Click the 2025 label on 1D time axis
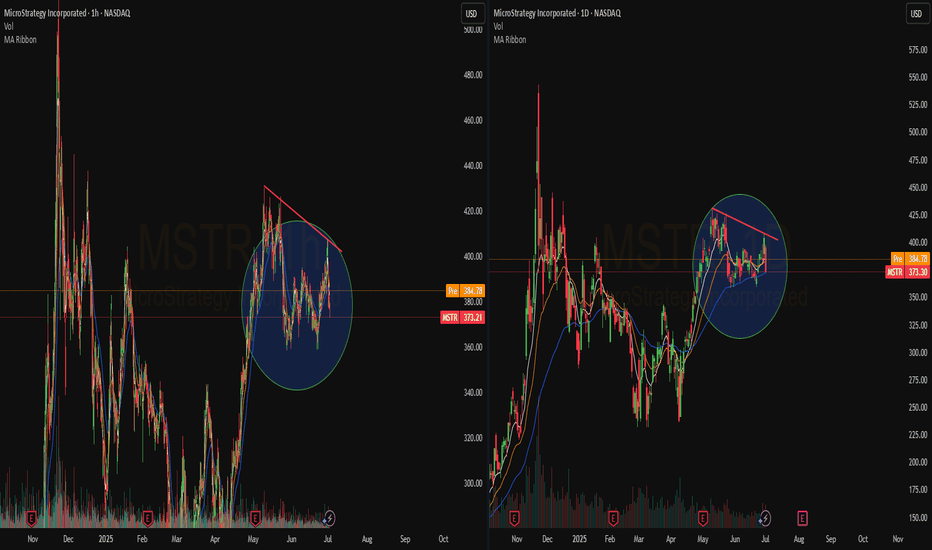The height and width of the screenshot is (550, 932). click(x=580, y=539)
